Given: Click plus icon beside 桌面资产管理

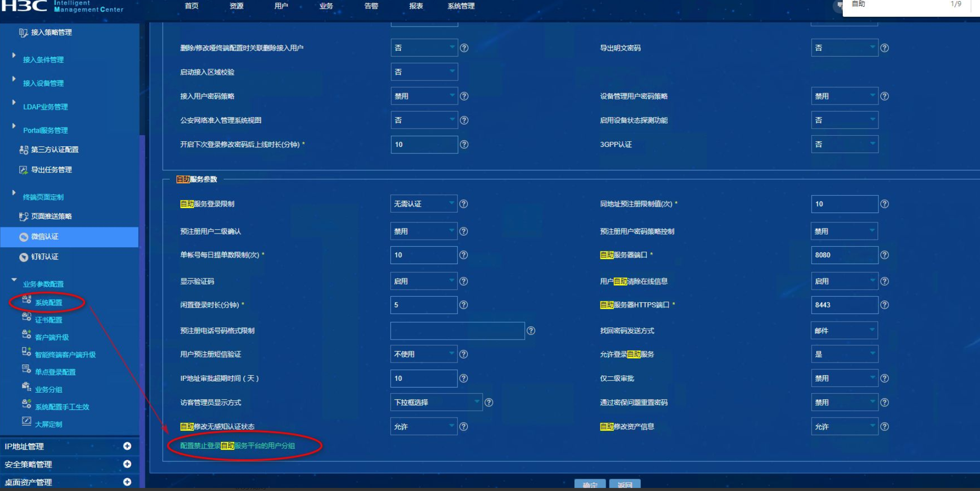Looking at the screenshot, I should point(127,482).
